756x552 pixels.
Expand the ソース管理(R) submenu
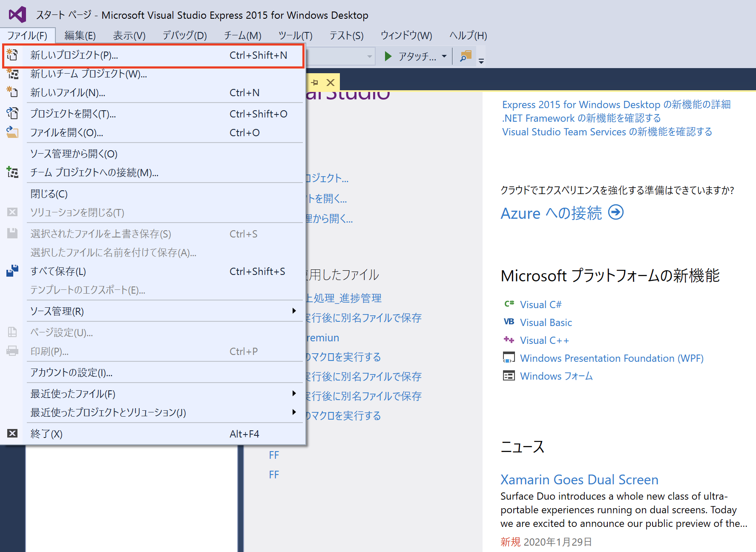pos(293,311)
